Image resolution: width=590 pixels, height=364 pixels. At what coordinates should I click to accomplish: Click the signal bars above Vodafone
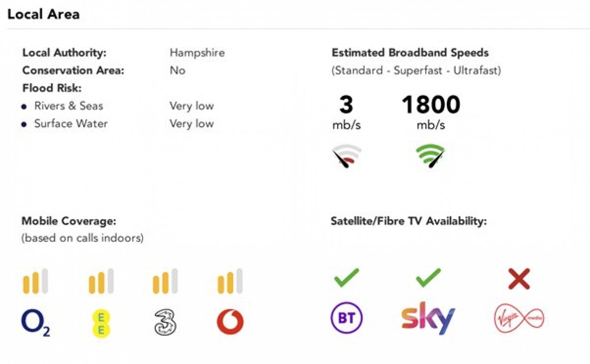click(230, 281)
